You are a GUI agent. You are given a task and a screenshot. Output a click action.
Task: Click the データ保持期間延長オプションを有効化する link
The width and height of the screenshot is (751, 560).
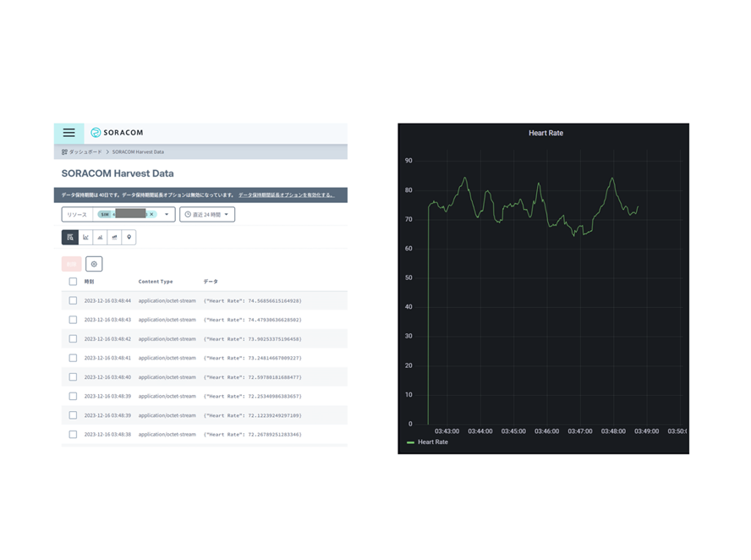click(286, 195)
